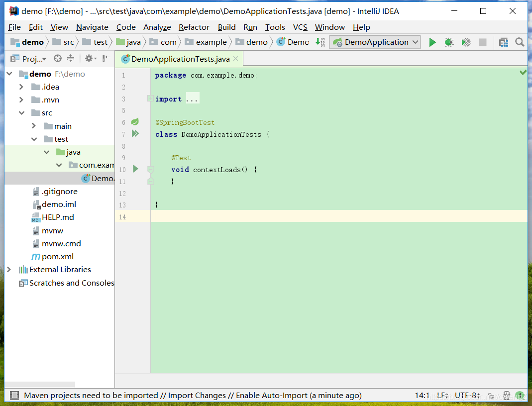Open pom.xml Maven file
This screenshot has width=532, height=406.
tap(53, 257)
